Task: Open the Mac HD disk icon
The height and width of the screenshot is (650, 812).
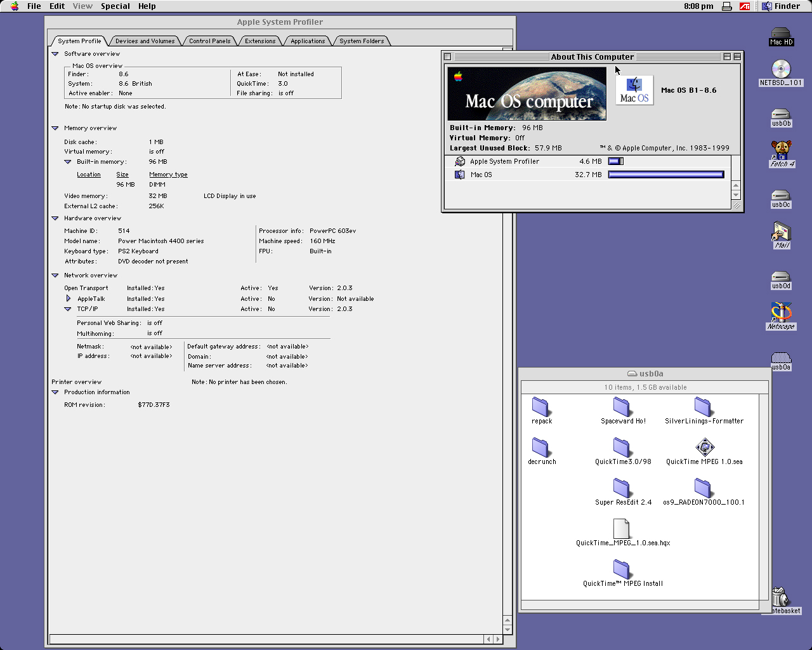Action: [781, 34]
